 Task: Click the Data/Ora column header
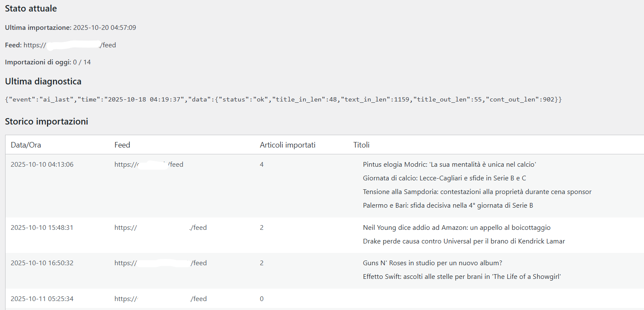pos(26,145)
